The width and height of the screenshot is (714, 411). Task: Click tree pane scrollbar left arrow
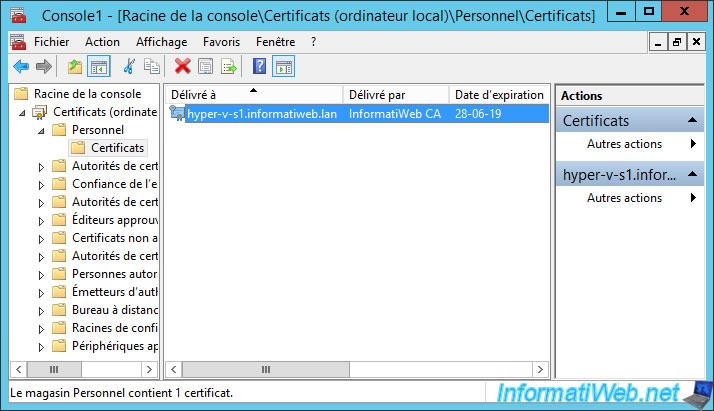19,369
